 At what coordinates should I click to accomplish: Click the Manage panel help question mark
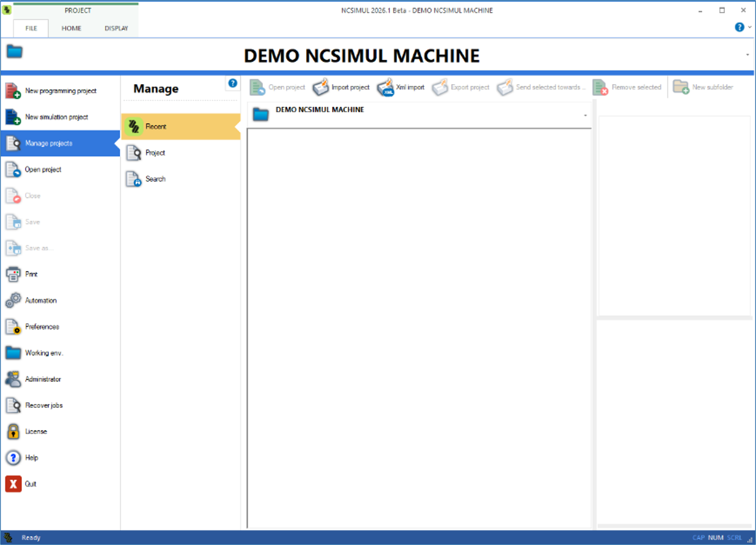pos(233,83)
